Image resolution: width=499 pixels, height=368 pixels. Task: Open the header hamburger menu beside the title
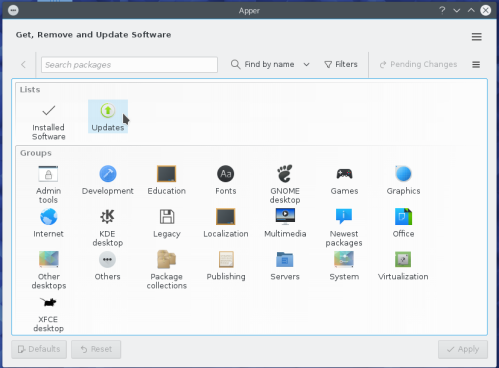[x=477, y=36]
